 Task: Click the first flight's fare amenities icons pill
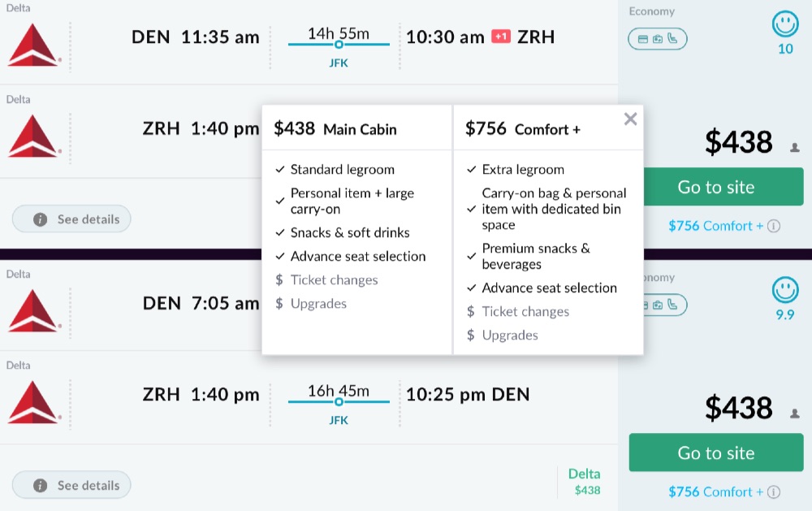coord(657,38)
